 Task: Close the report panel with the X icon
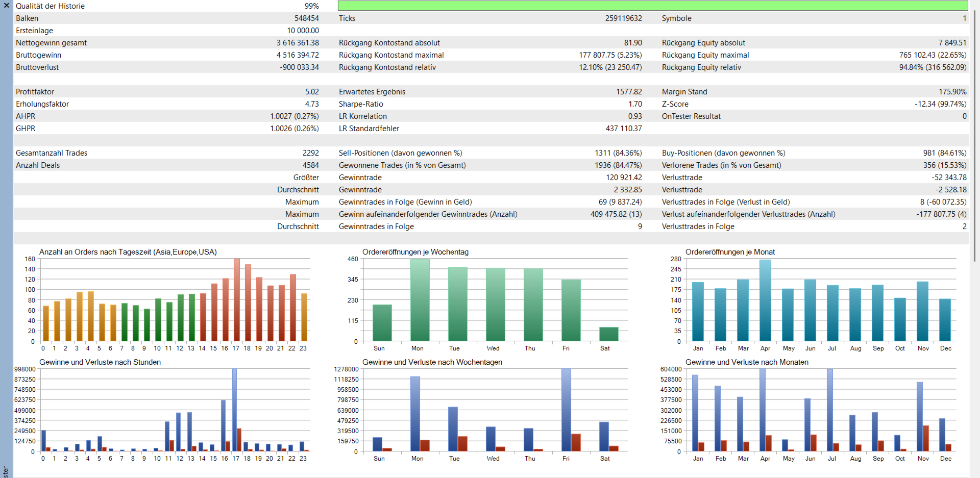[7, 6]
